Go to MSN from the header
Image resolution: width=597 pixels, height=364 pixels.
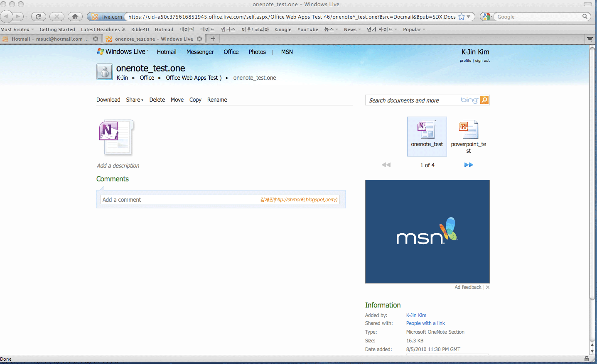pos(287,52)
